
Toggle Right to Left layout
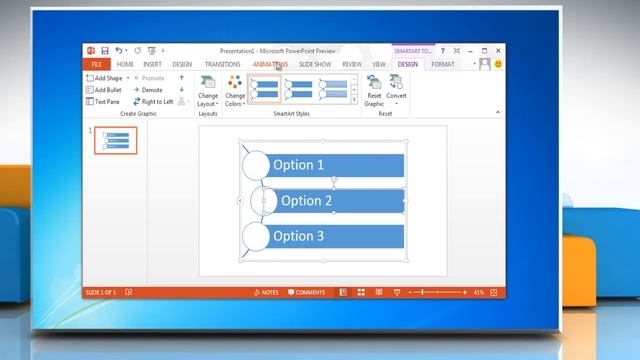153,101
